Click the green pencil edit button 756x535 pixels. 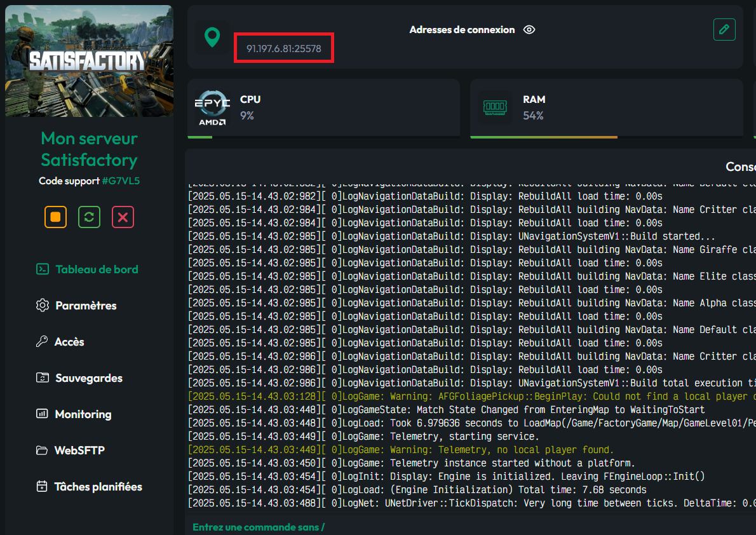tap(724, 29)
